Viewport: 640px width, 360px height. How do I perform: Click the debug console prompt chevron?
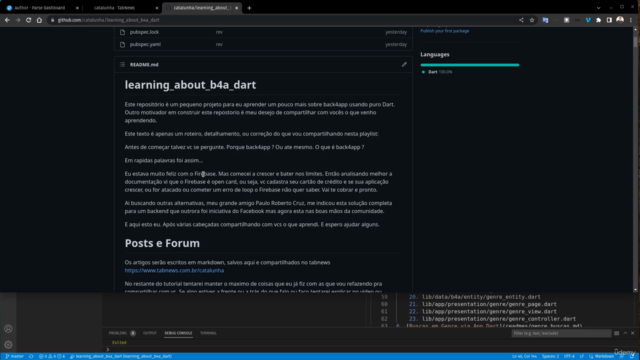pos(108,349)
